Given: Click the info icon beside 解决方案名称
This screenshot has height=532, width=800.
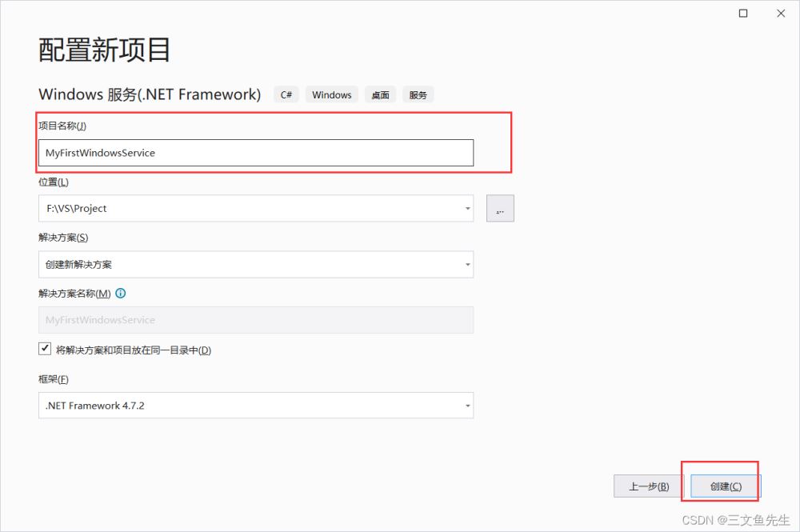Looking at the screenshot, I should click(x=121, y=294).
